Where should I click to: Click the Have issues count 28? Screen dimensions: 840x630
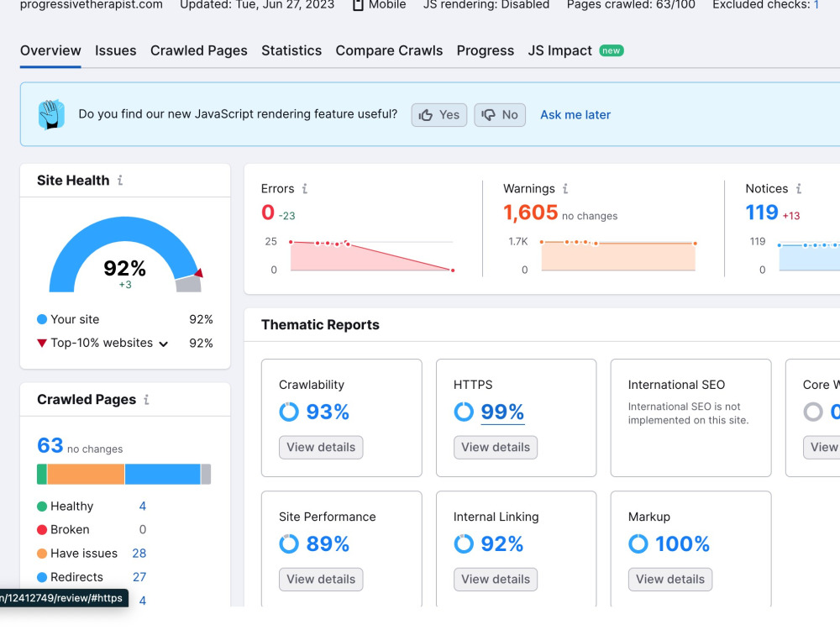(x=139, y=554)
